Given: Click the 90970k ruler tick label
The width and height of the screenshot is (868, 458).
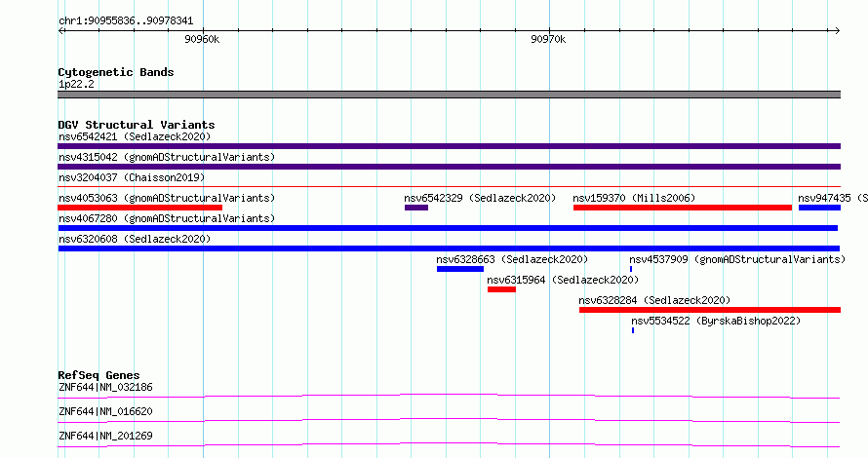Looking at the screenshot, I should point(548,39).
